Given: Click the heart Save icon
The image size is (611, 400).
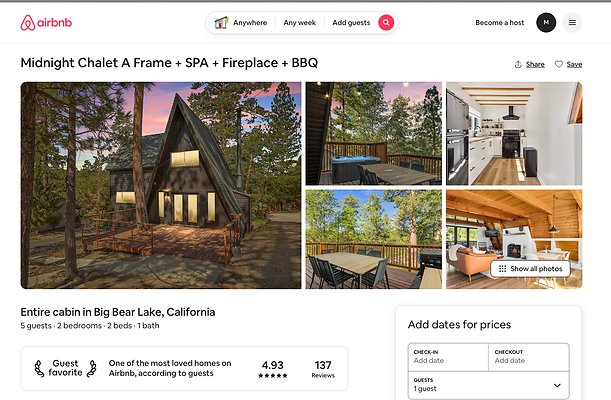Looking at the screenshot, I should click(559, 64).
